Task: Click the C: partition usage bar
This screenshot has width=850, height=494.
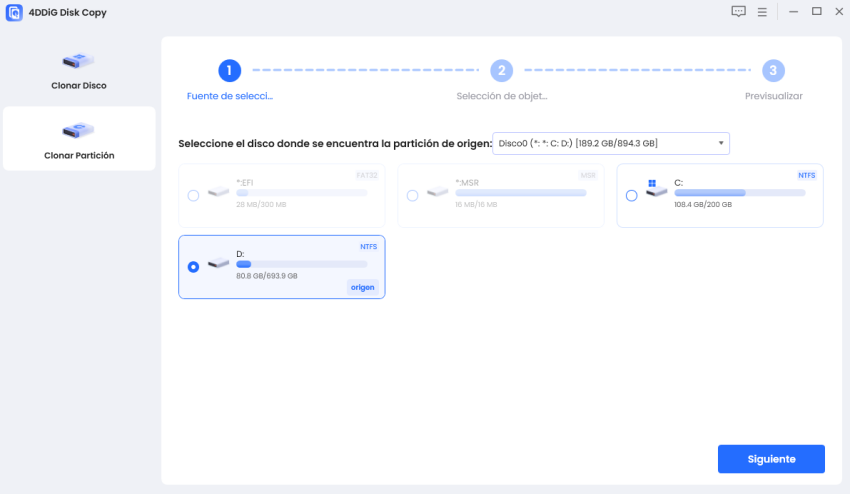Action: (x=739, y=192)
